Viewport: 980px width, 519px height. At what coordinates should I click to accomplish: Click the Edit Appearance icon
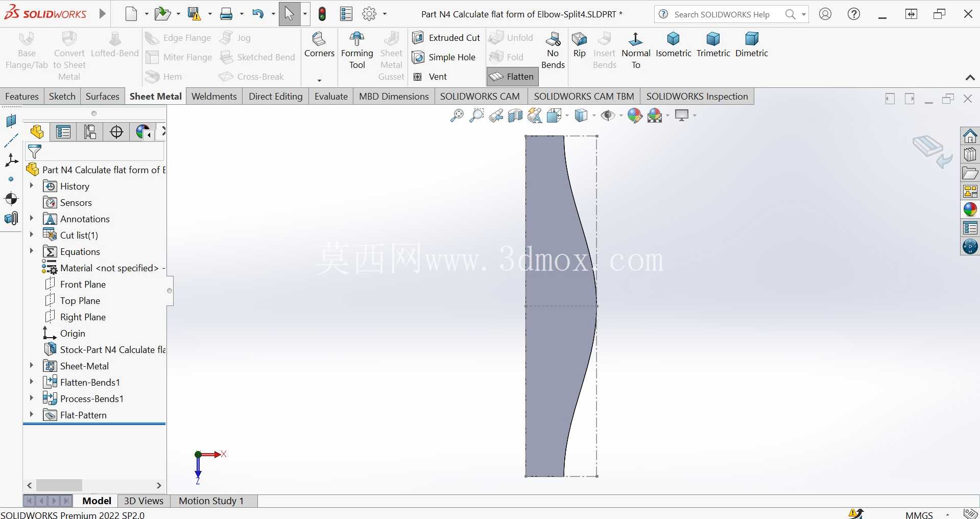(634, 116)
